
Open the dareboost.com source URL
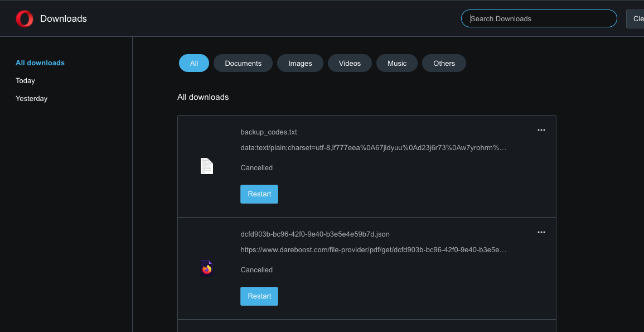click(x=374, y=250)
